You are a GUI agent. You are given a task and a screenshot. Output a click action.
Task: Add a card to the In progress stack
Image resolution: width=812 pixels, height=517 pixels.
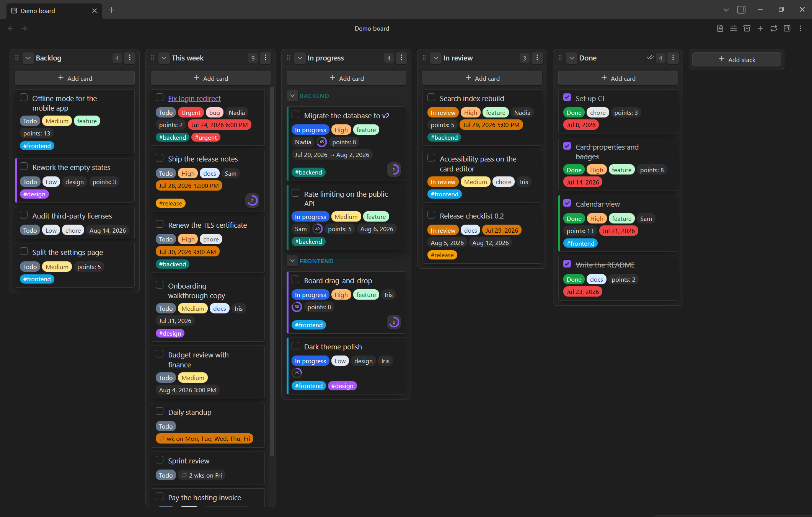tap(346, 78)
